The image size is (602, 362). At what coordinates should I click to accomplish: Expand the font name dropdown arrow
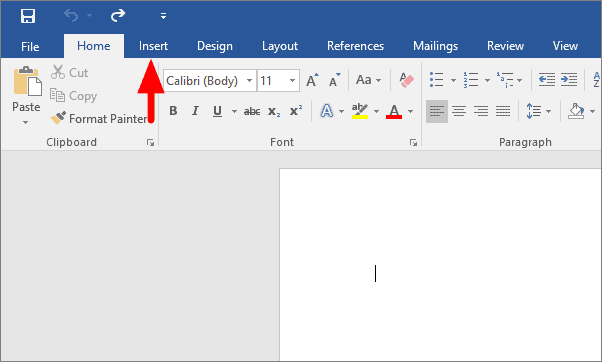tap(249, 81)
